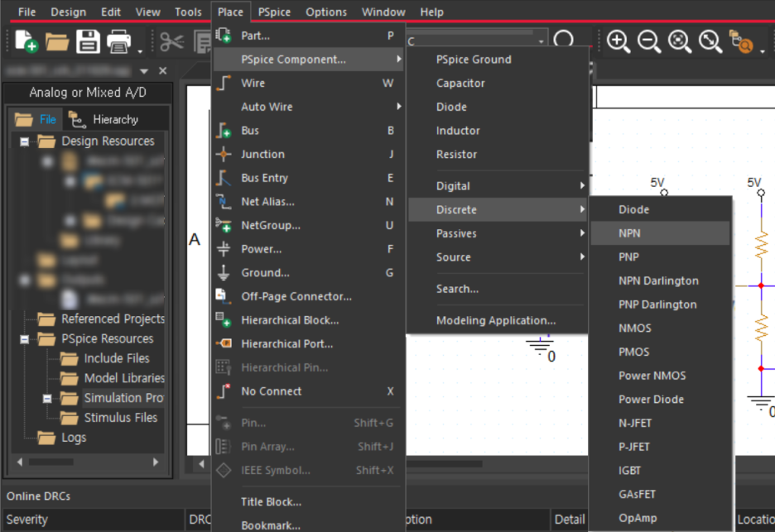
Task: Expand the Digital submenu
Action: pos(498,185)
